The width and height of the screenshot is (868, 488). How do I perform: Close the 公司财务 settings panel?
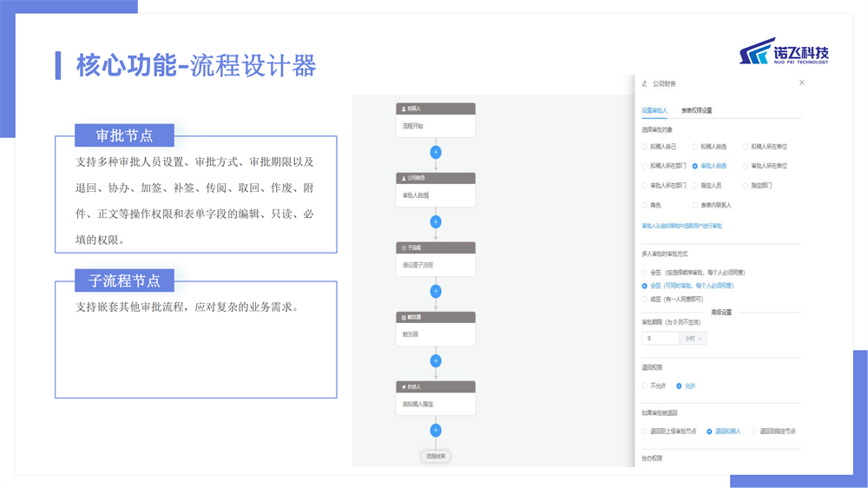[x=801, y=82]
